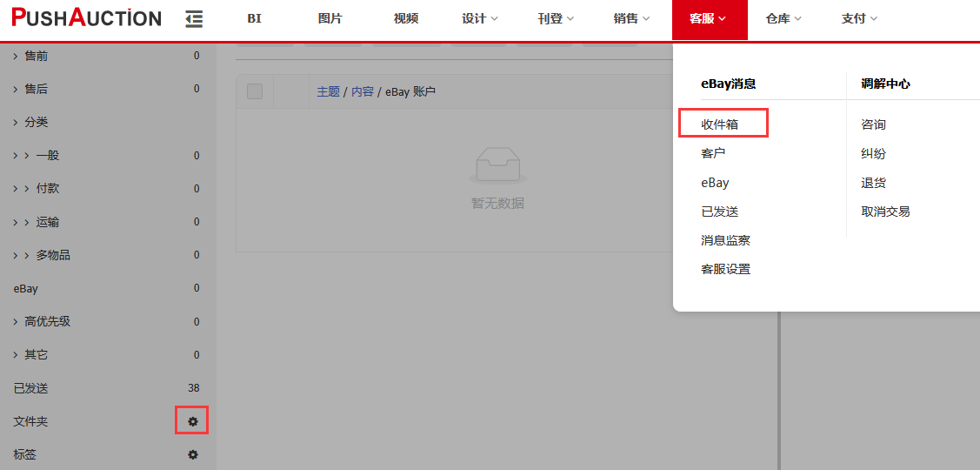Choose 消息监察 in the dropdown

pyautogui.click(x=725, y=240)
